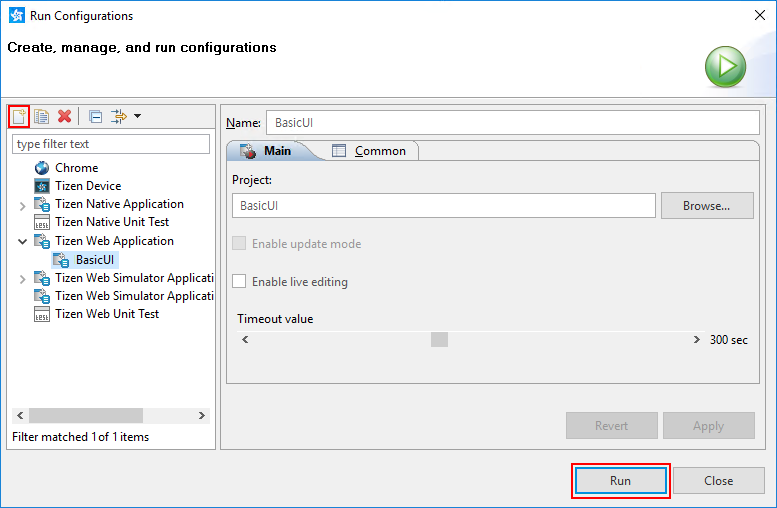Click Browse to choose a project
Image resolution: width=777 pixels, height=508 pixels.
[x=706, y=205]
